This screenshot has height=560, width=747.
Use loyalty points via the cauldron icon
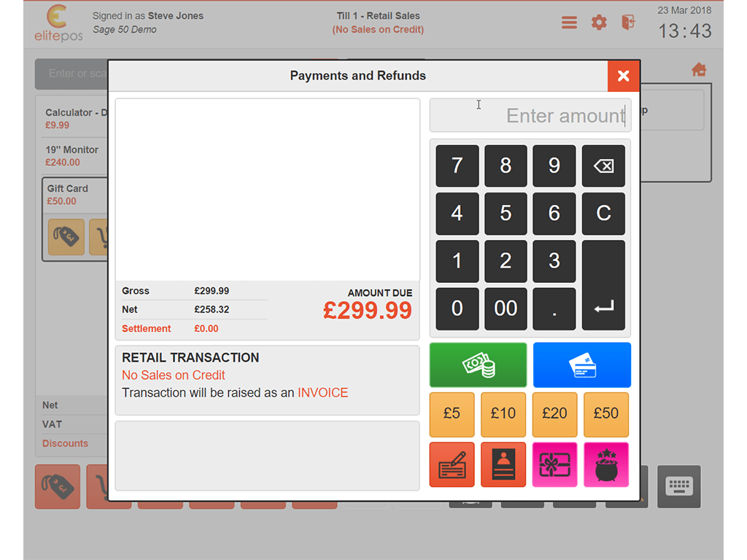(x=606, y=464)
